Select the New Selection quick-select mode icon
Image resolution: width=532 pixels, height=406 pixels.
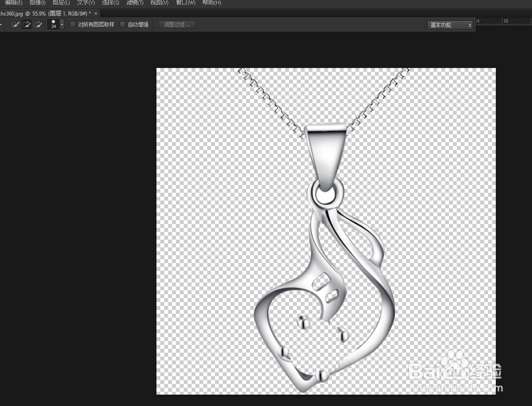coord(15,25)
